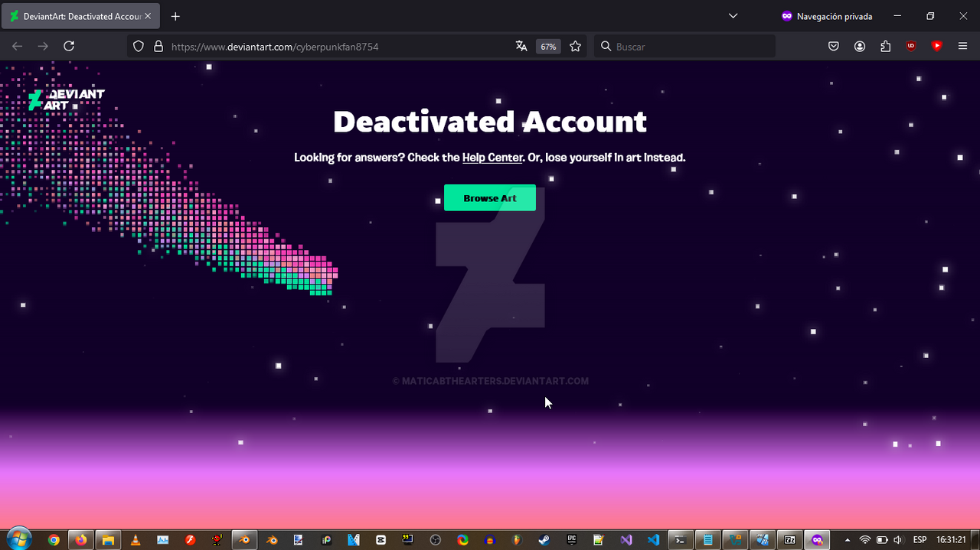Screen dimensions: 980x550
Task: Open the Pocket save icon
Action: pyautogui.click(x=834, y=47)
